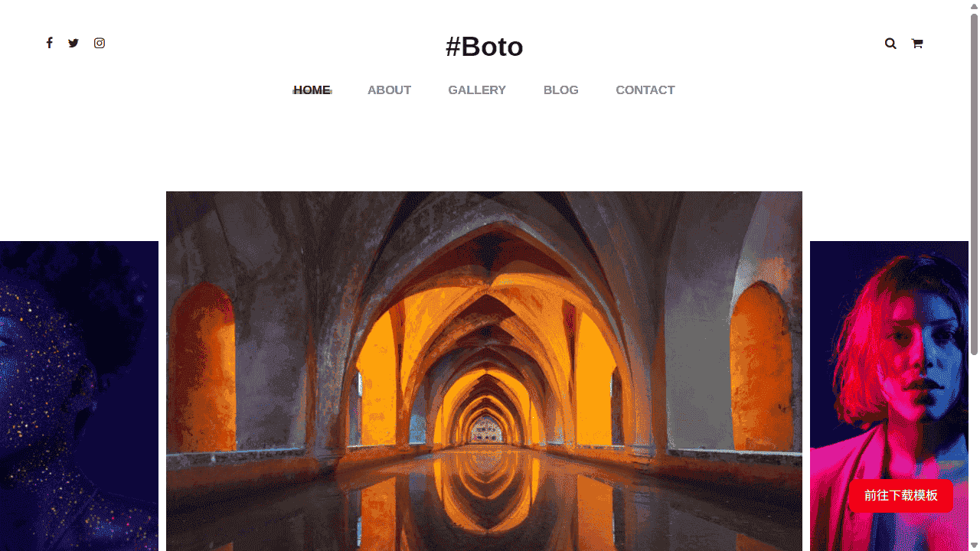This screenshot has width=980, height=551.
Task: Click the search magnifier icon
Action: (x=890, y=44)
